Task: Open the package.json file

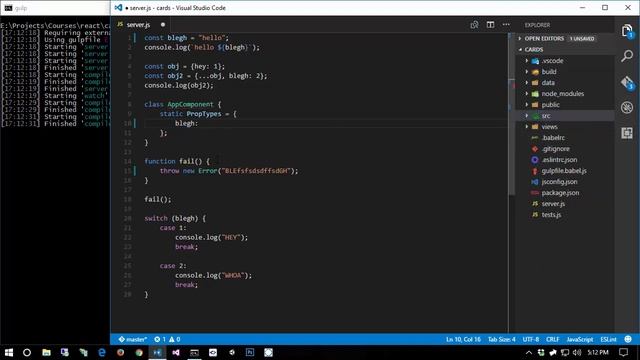Action: (x=560, y=193)
